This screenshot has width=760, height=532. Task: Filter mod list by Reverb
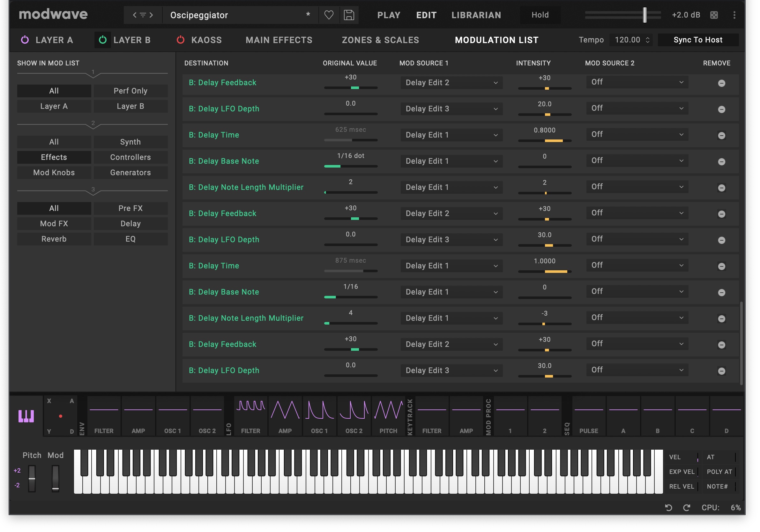[54, 239]
